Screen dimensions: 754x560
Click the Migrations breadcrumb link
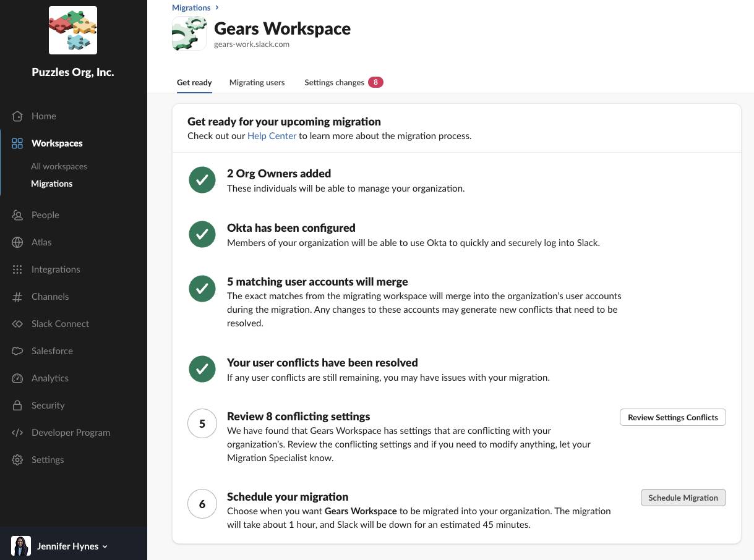coord(191,7)
